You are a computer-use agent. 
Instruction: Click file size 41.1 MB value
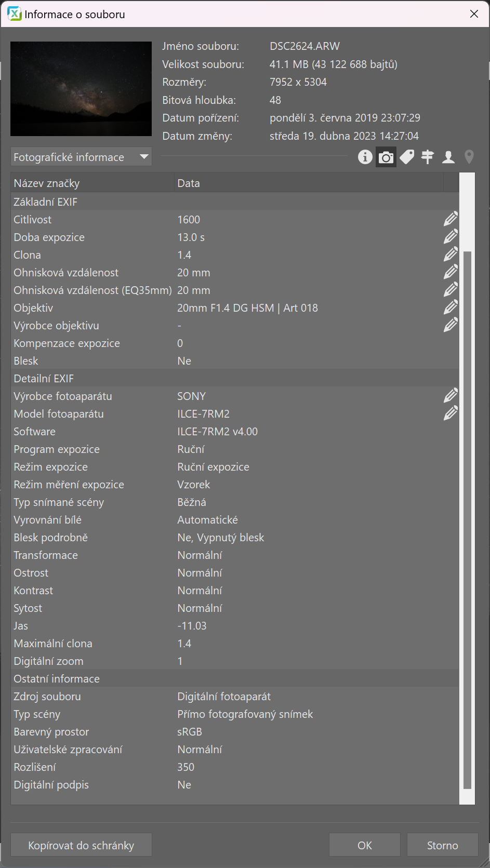(x=334, y=64)
